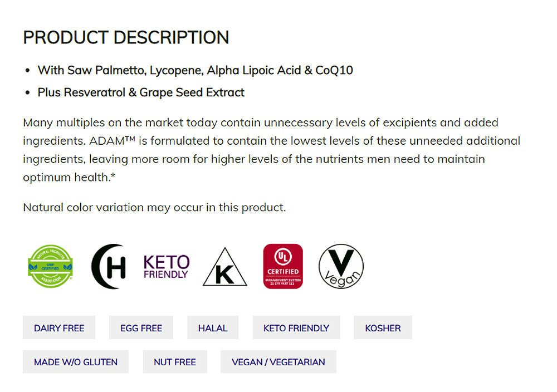This screenshot has height=392, width=557.
Task: Click the green GMP Certified badge
Action: (x=50, y=267)
